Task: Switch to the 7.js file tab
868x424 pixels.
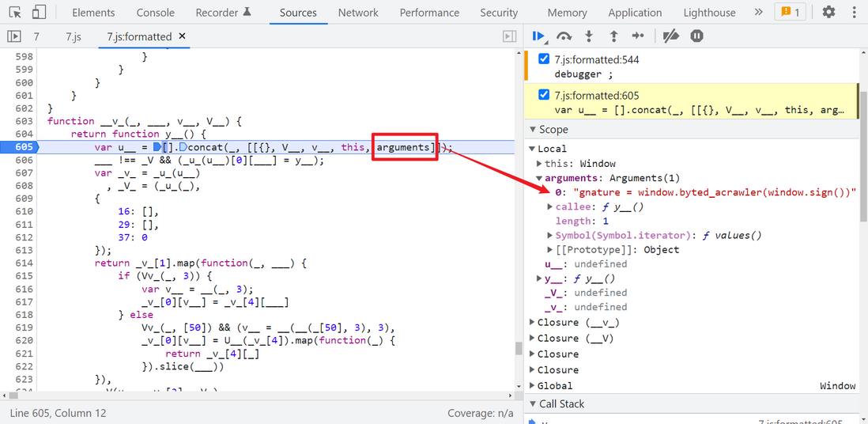Action: tap(74, 36)
